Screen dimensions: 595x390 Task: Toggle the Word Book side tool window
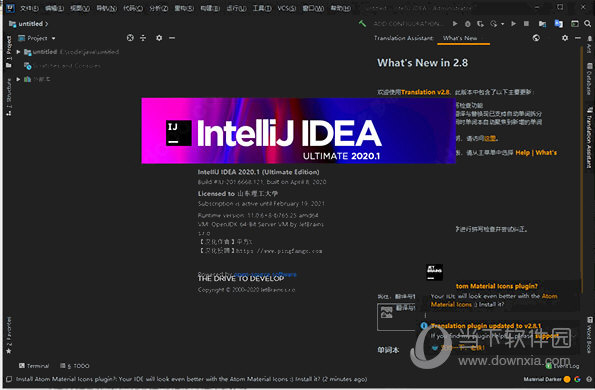pyautogui.click(x=589, y=335)
